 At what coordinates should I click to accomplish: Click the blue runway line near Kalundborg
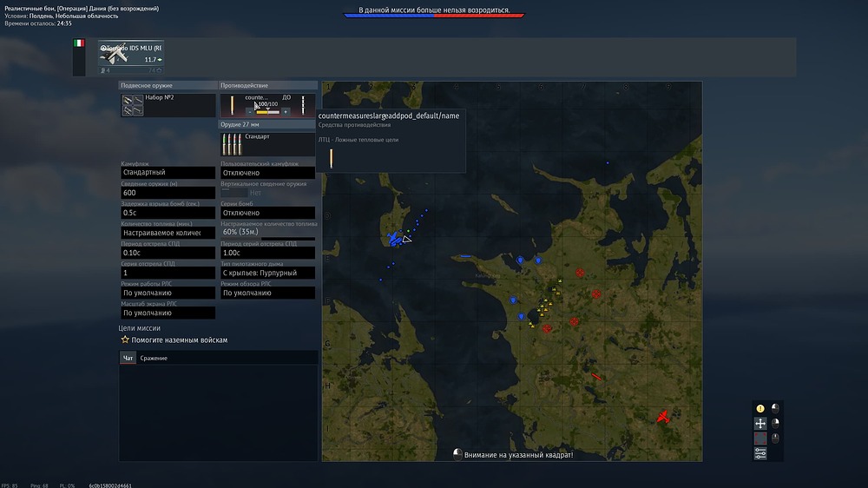465,256
